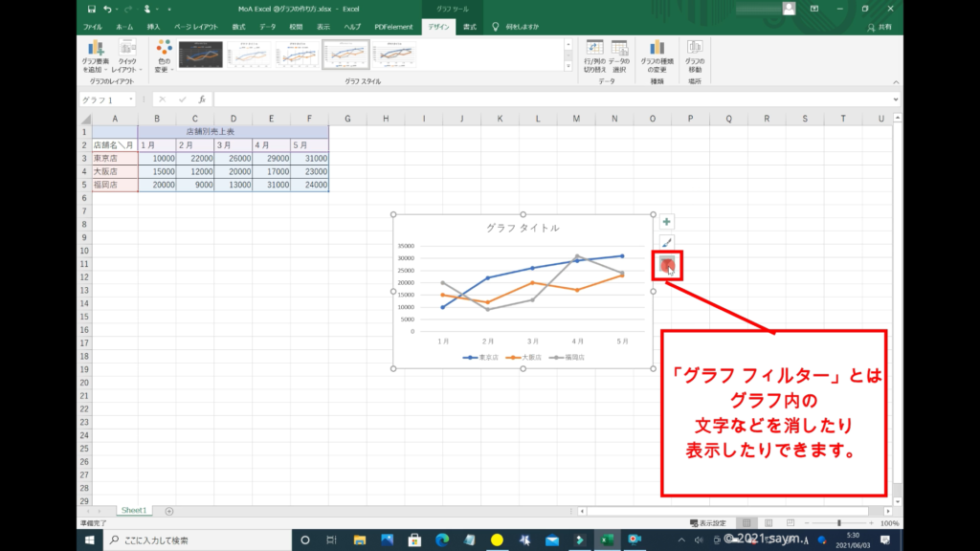Click the 行/列の切り替え icon
The width and height of the screenshot is (980, 551).
coord(594,55)
